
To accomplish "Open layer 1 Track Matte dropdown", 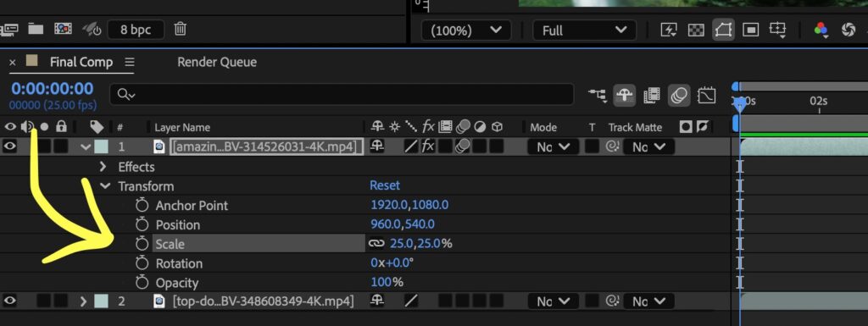I will [x=648, y=147].
